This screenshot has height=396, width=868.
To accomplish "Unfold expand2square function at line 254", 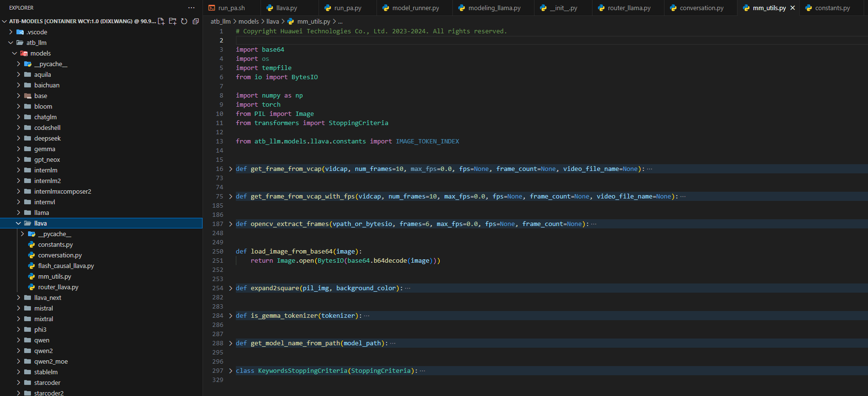I will coord(231,288).
